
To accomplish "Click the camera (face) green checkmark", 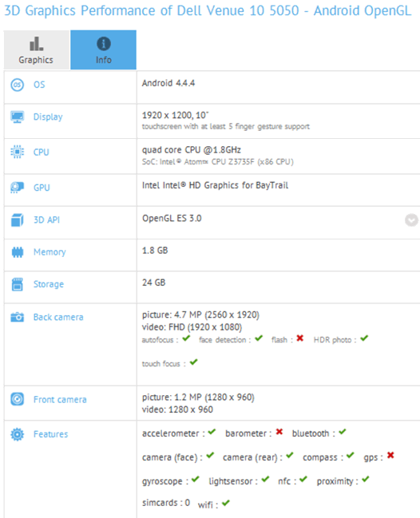I will coord(210,456).
